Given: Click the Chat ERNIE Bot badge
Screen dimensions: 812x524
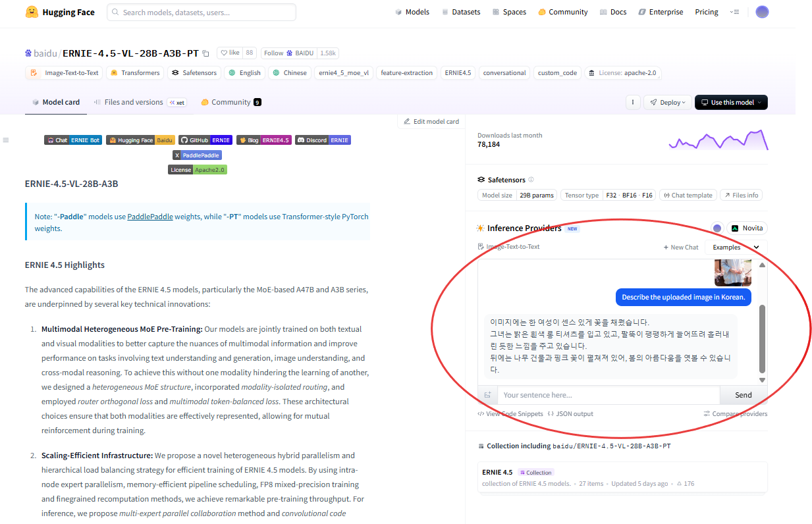Looking at the screenshot, I should tap(73, 140).
